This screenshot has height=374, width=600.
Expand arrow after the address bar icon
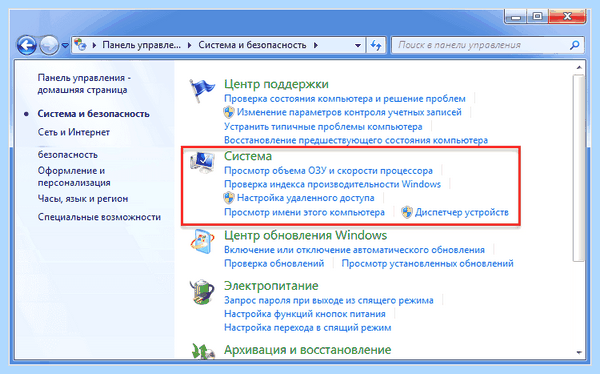(94, 45)
